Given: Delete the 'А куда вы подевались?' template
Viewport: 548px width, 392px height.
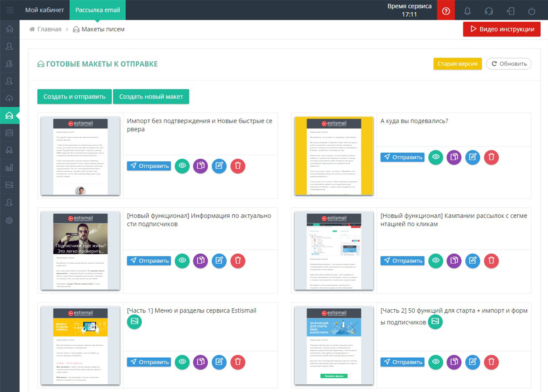Looking at the screenshot, I should click(x=491, y=157).
